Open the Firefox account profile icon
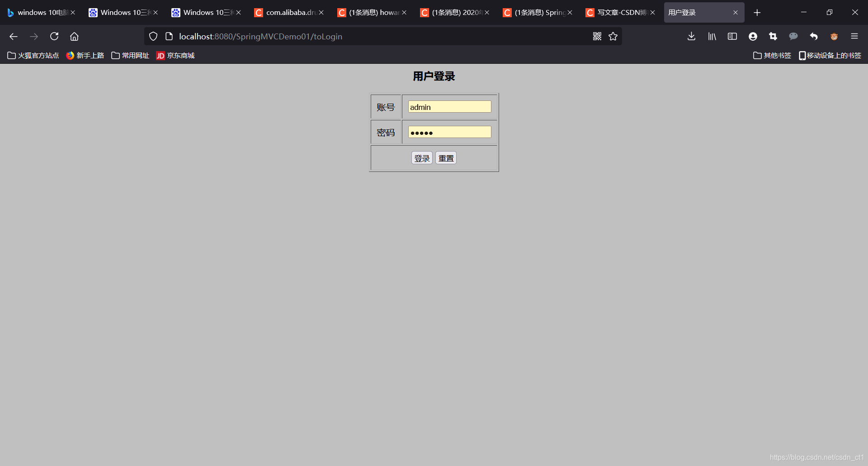 (x=753, y=36)
